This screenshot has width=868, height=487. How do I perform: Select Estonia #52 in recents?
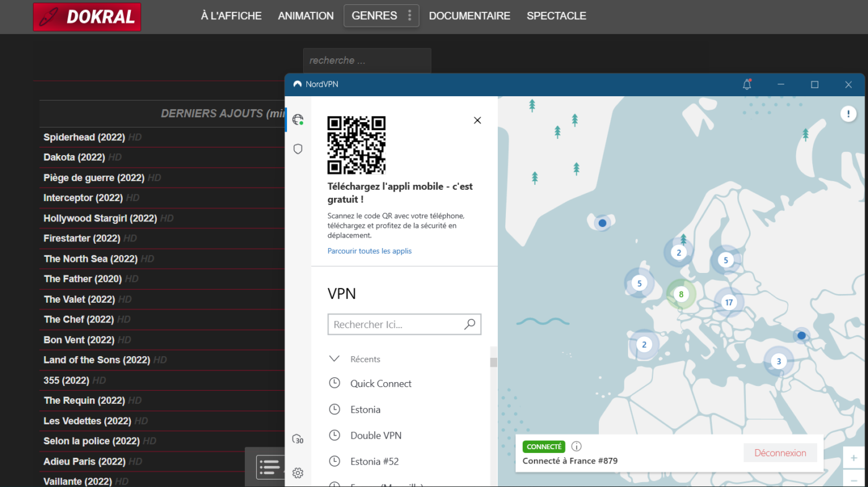[x=374, y=462]
